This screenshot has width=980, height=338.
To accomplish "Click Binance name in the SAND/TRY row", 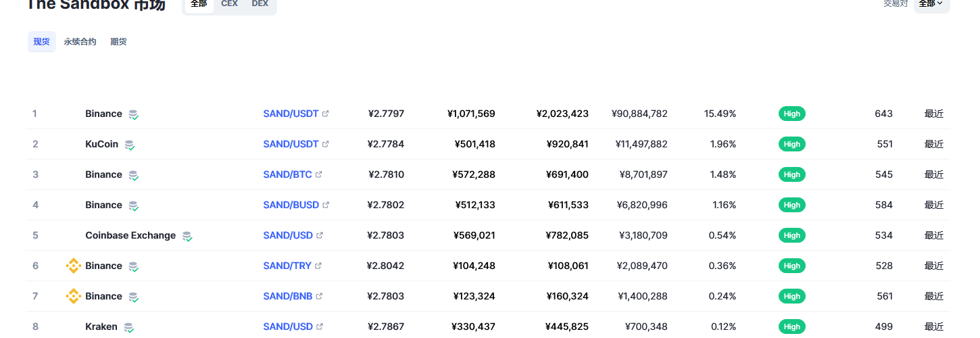I will 103,266.
